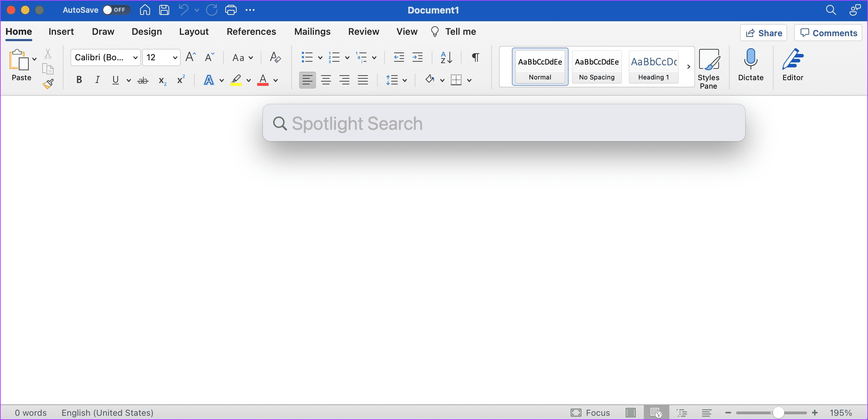The width and height of the screenshot is (868, 420).
Task: Copy selection with copy icon
Action: 48,68
